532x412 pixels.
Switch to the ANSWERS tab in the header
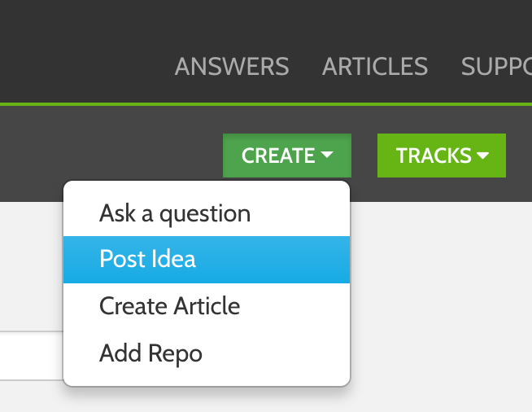(x=232, y=66)
